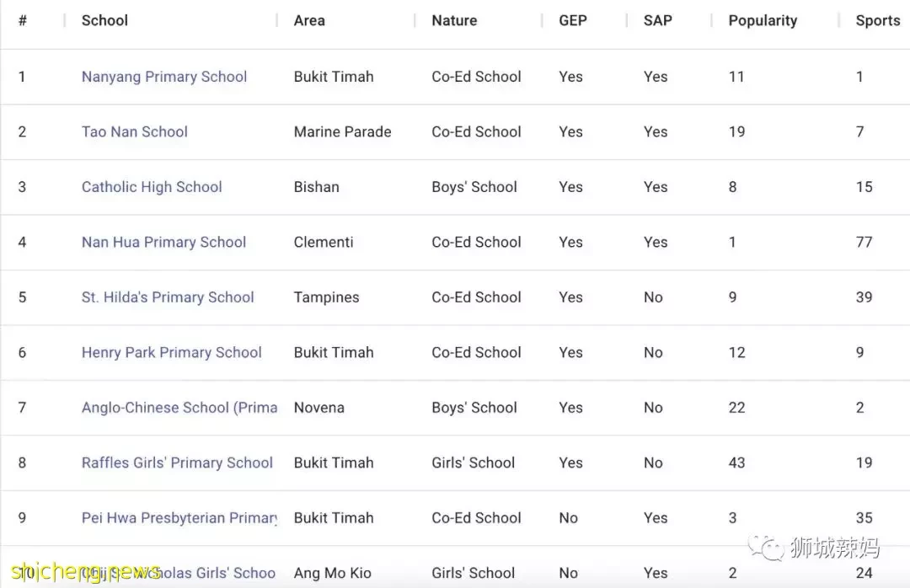Sort table by Area column header
The image size is (910, 588).
tap(309, 20)
